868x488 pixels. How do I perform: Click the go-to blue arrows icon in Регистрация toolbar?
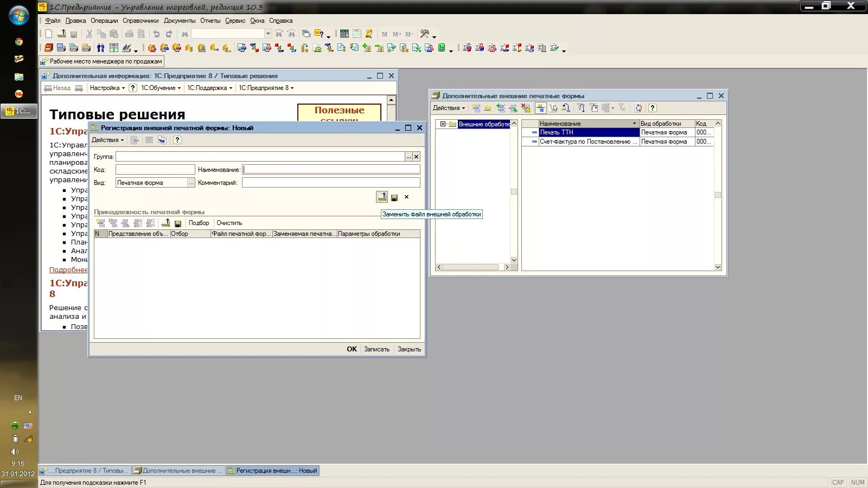(162, 140)
